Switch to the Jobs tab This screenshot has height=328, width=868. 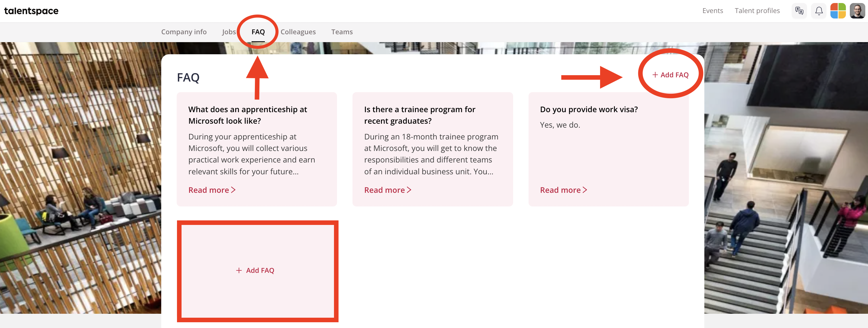click(229, 32)
